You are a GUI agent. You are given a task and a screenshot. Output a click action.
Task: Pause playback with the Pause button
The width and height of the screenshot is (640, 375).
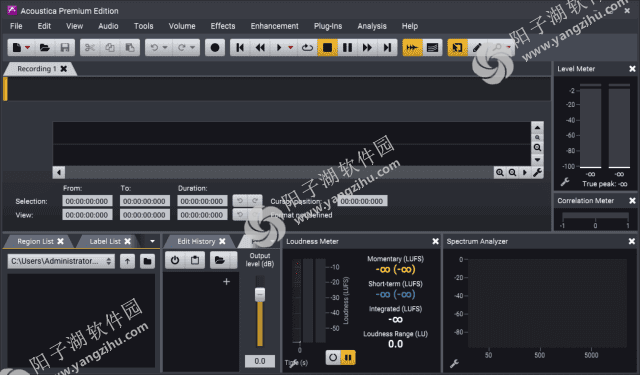[x=347, y=48]
